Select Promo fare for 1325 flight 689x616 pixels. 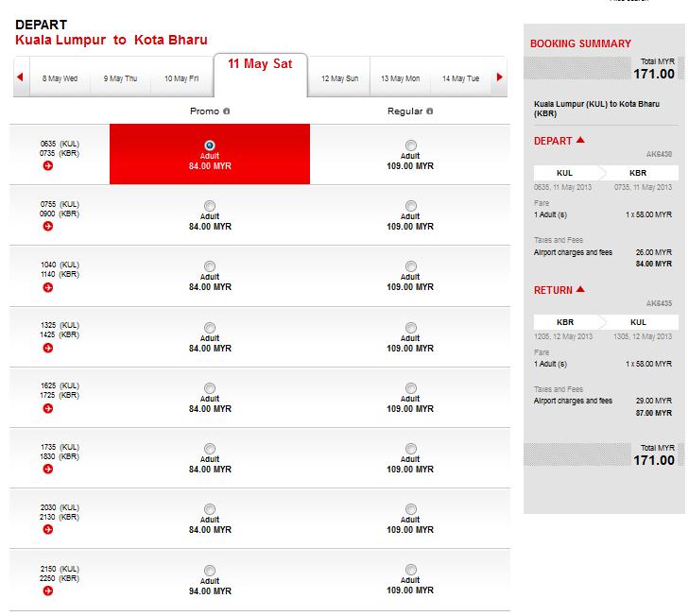[210, 328]
